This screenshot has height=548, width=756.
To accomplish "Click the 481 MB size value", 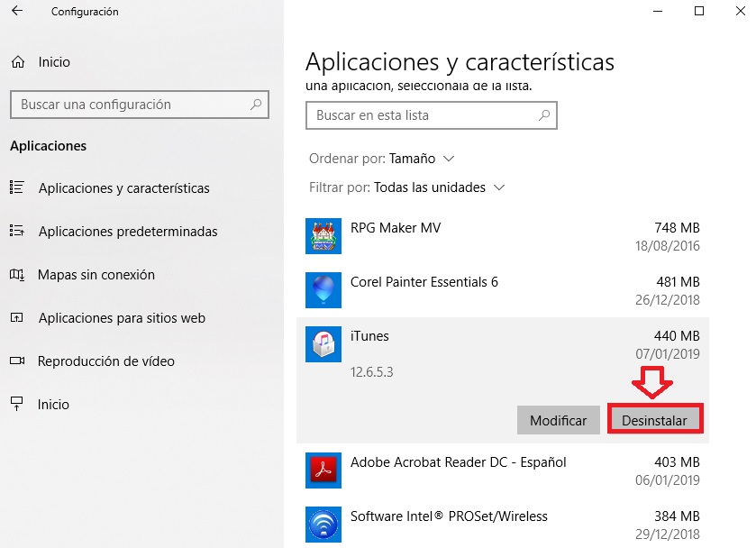I will (678, 282).
